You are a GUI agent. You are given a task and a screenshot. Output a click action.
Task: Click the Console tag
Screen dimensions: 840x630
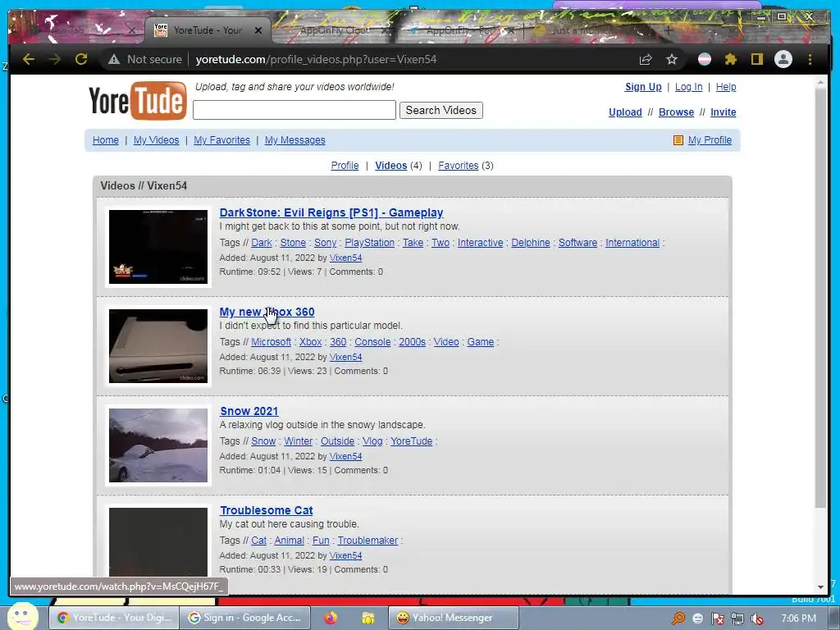pos(372,342)
